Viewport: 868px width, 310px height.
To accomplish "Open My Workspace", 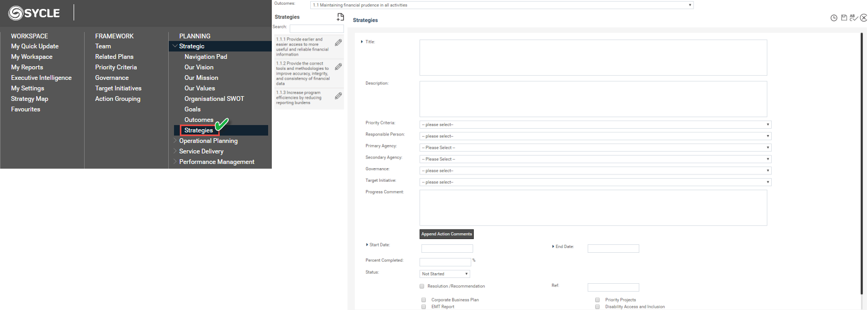I will [32, 57].
